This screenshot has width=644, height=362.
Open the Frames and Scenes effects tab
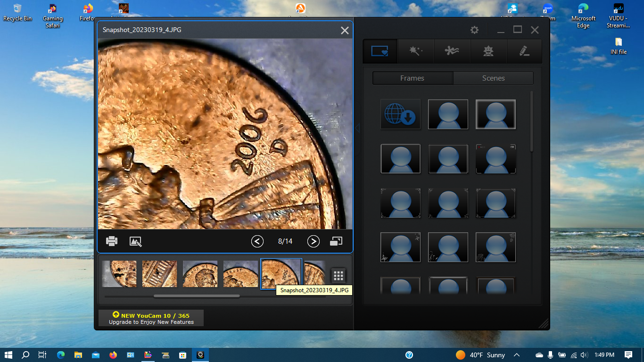click(x=380, y=51)
